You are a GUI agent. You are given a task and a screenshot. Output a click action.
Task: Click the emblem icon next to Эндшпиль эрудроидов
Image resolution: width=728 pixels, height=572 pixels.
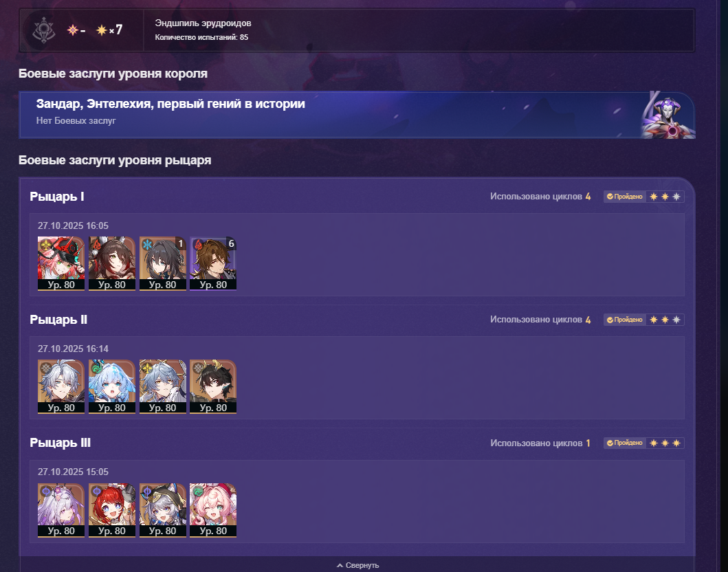44,30
